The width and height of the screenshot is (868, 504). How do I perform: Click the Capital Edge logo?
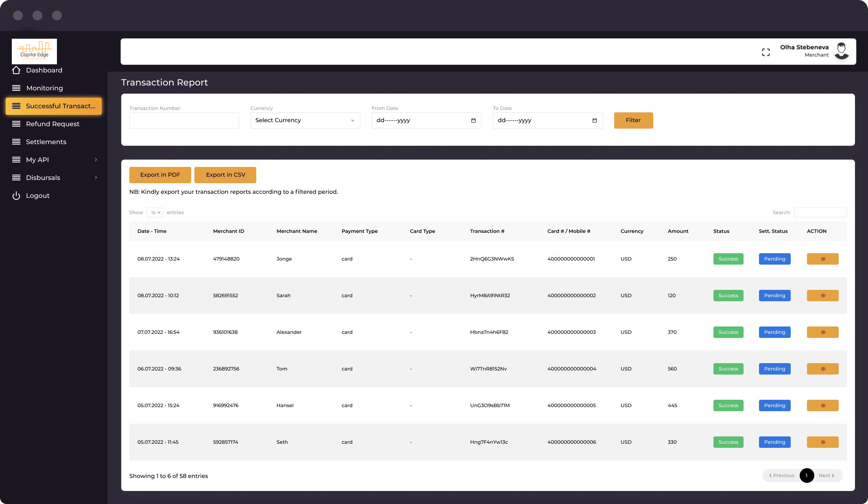pyautogui.click(x=34, y=51)
